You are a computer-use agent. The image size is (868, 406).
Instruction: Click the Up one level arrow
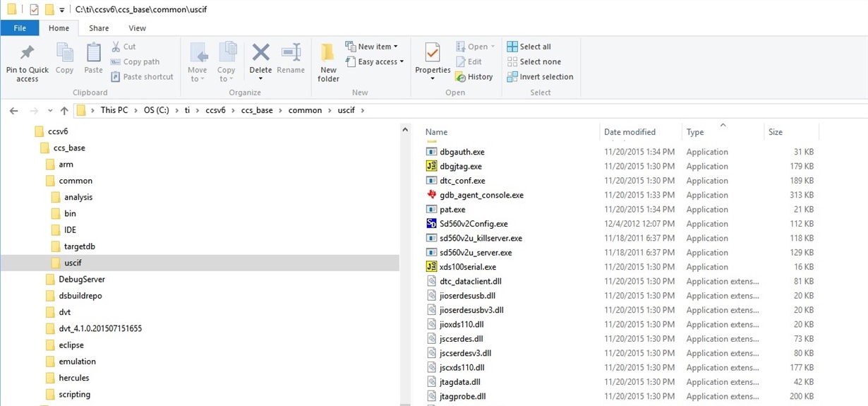coord(65,110)
